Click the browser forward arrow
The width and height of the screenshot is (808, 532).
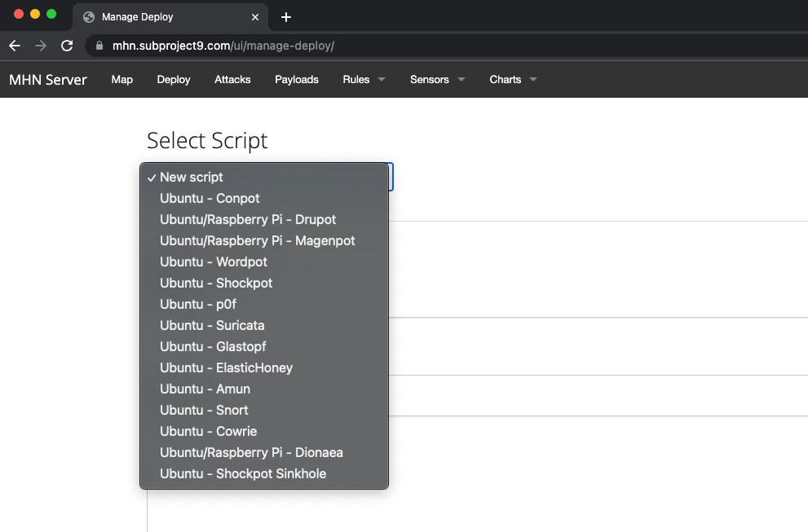[41, 46]
